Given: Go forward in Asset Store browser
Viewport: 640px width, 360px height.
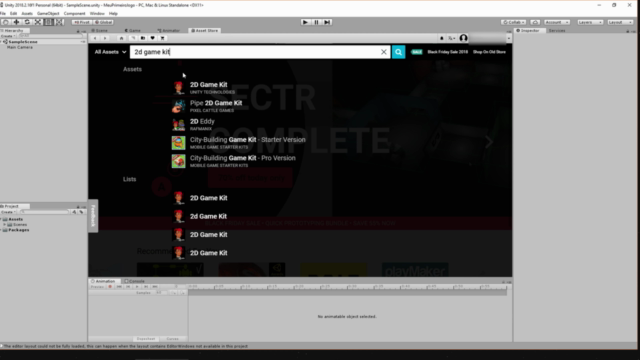Looking at the screenshot, I should [x=105, y=38].
